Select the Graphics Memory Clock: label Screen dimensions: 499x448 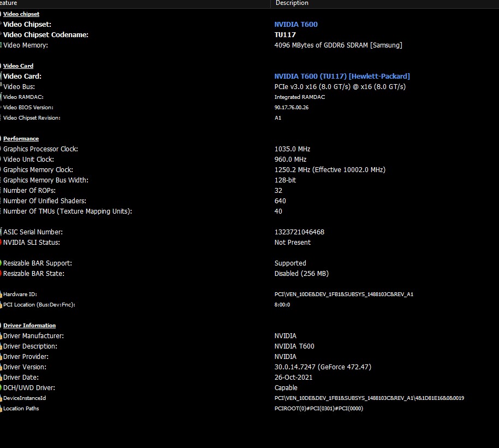pyautogui.click(x=38, y=170)
